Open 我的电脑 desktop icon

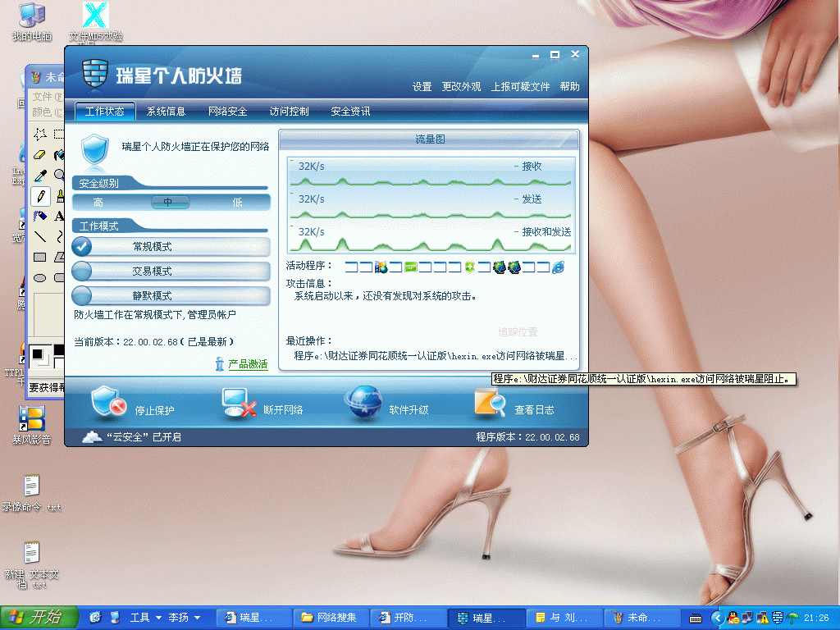(x=32, y=22)
